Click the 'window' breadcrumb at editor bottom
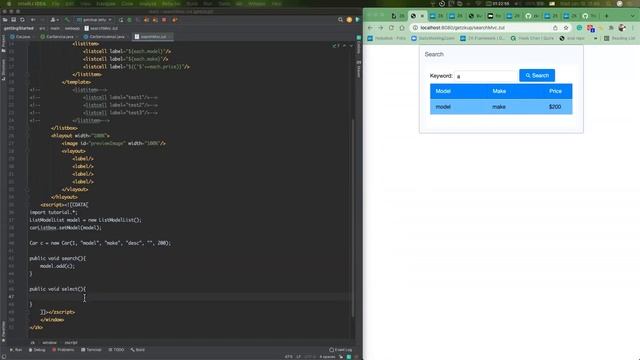The image size is (640, 360). pyautogui.click(x=49, y=343)
